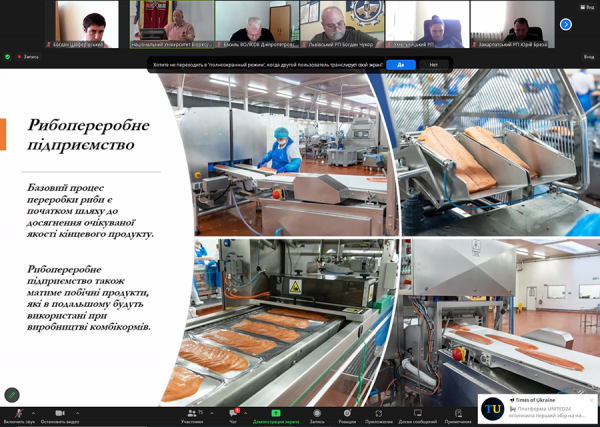This screenshot has height=427, width=600.
Task: Expand the arrow next to Участники
Action: [212, 413]
